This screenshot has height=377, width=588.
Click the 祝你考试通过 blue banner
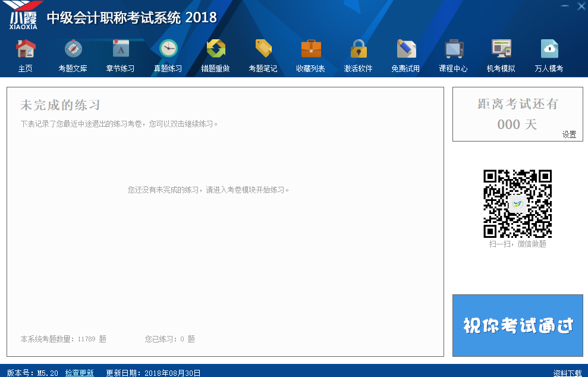517,325
